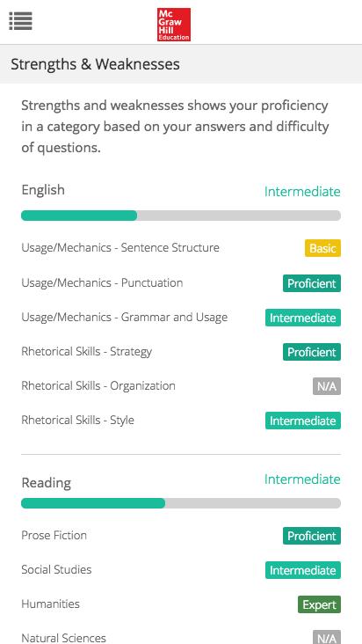
Task: Click the N/A badge for Organization
Action: click(327, 386)
